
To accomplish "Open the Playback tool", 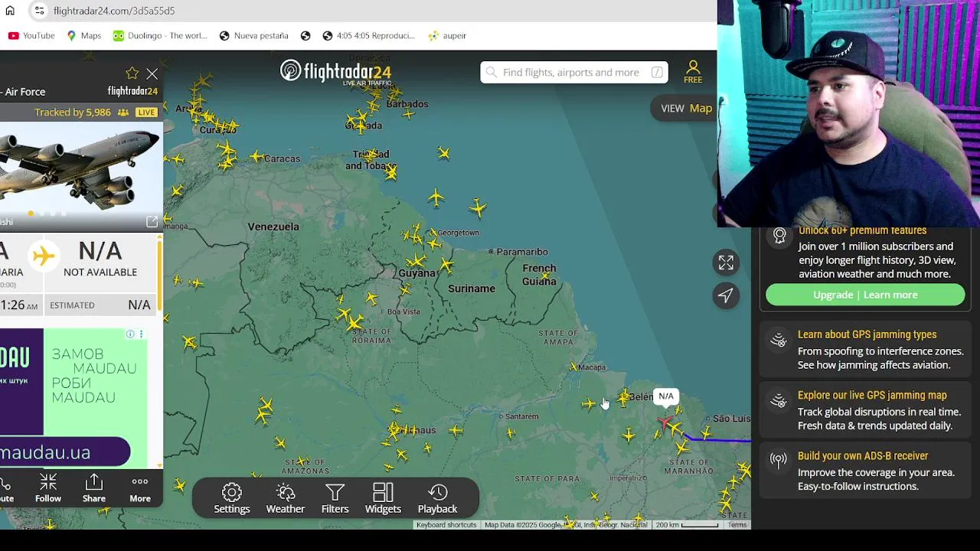I will [437, 498].
